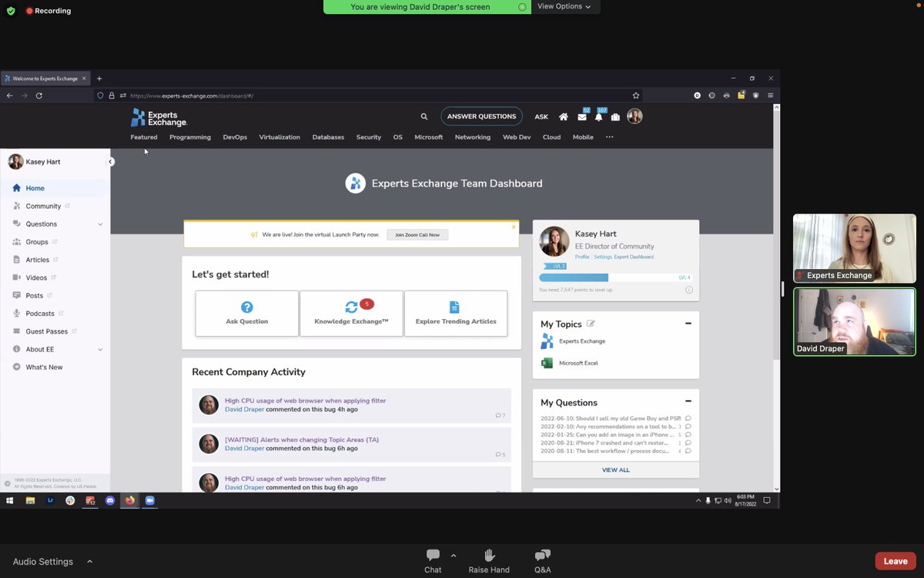Collapse the left sidebar panel

pos(111,162)
